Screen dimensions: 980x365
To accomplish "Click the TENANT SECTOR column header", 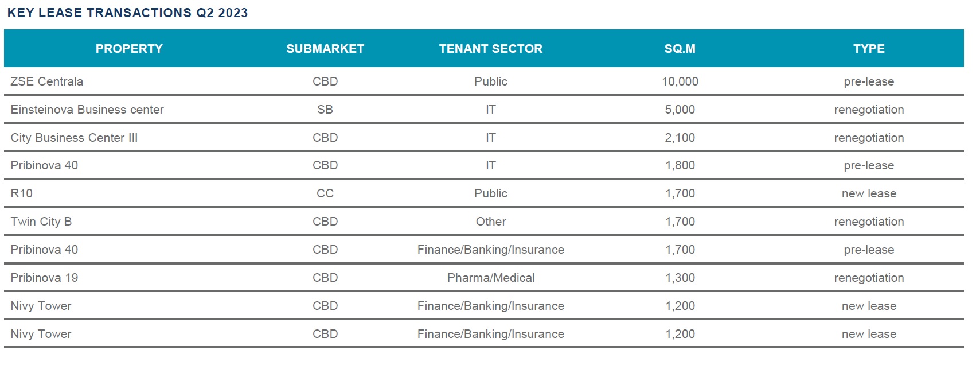I will point(491,49).
